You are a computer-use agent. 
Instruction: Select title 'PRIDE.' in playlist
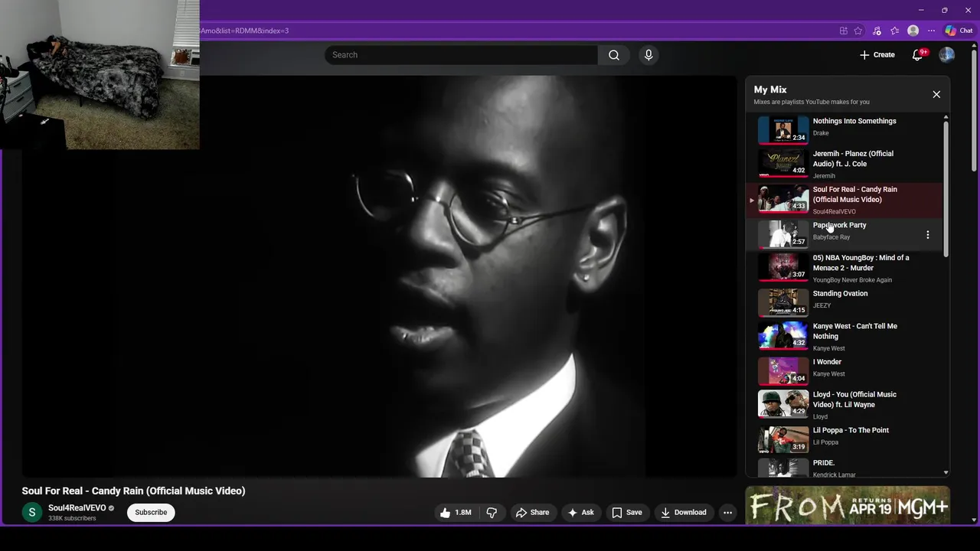[824, 463]
